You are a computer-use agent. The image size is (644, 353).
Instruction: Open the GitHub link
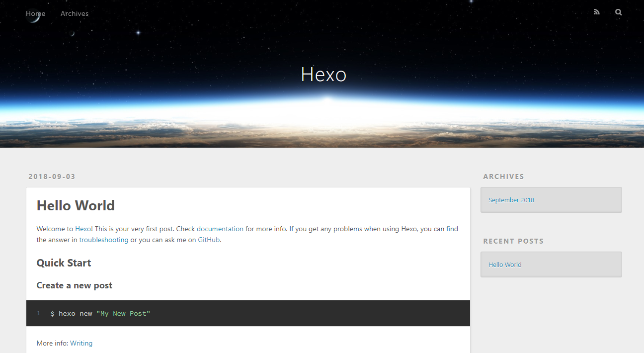point(209,240)
